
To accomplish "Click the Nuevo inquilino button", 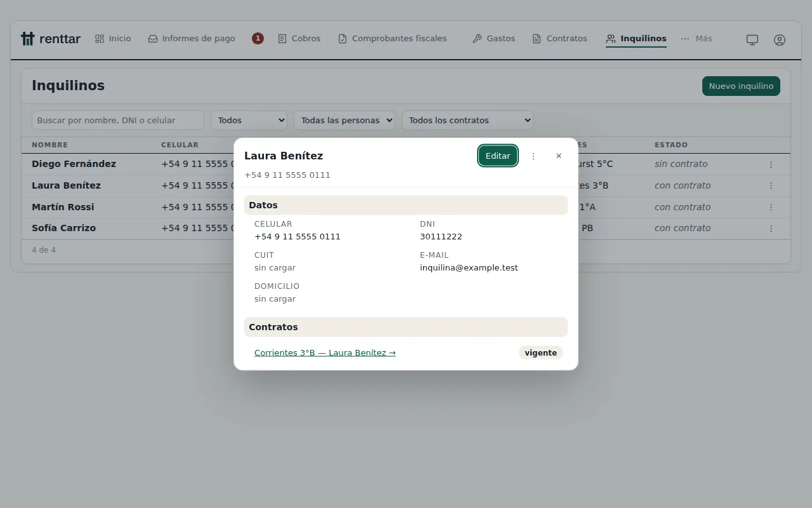I will (741, 86).
